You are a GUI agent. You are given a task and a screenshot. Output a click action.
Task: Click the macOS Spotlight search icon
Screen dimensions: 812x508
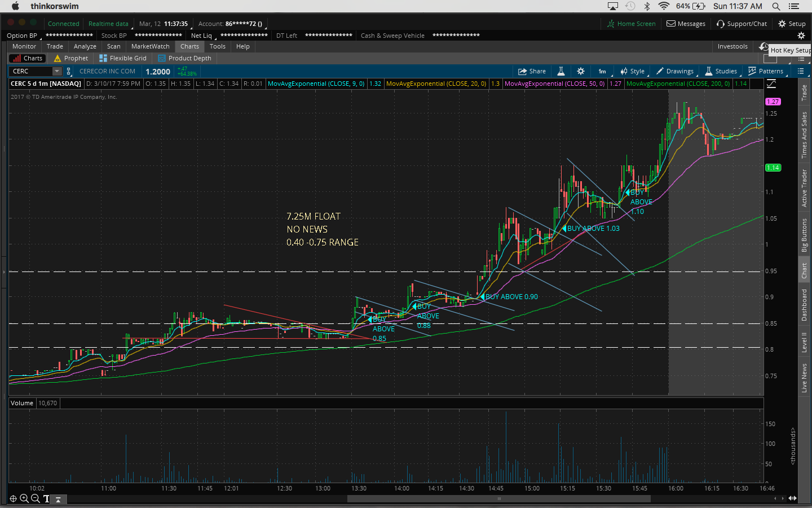click(776, 6)
